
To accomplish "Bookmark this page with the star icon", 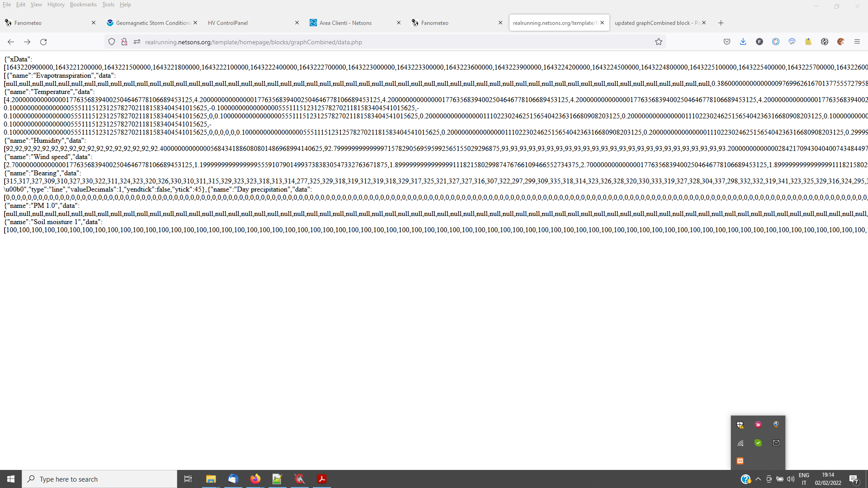I will pyautogui.click(x=659, y=42).
